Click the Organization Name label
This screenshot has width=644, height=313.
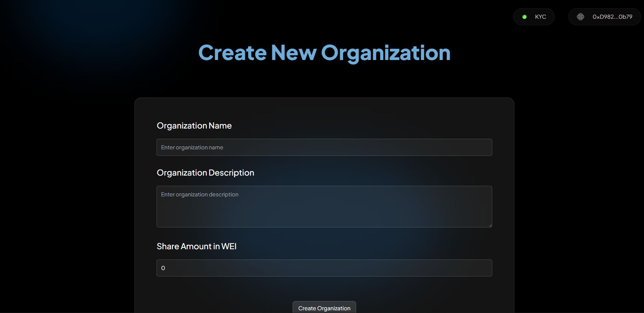[x=194, y=126]
